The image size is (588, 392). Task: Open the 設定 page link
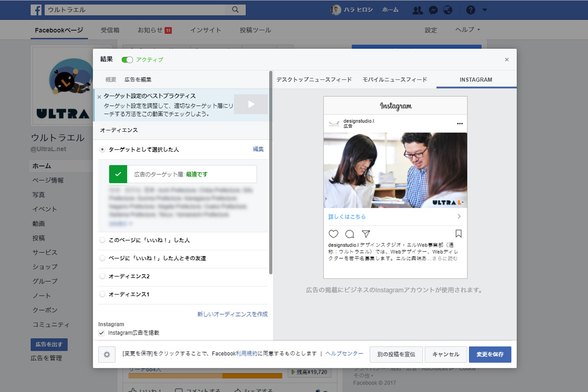pos(431,30)
